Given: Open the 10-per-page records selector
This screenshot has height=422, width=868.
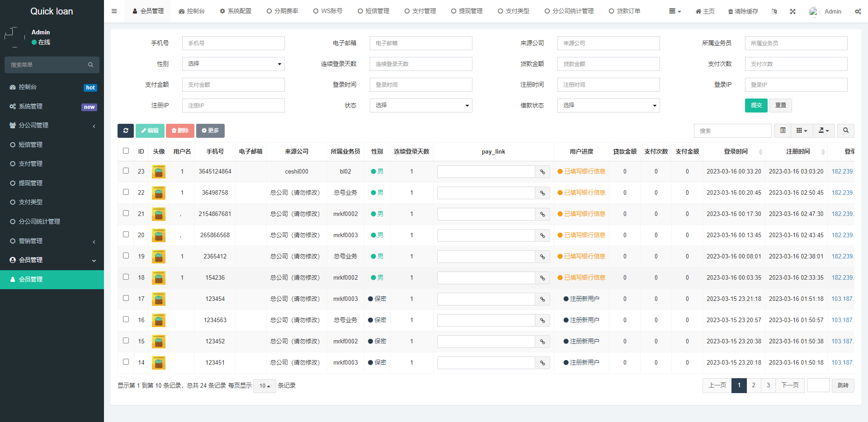Looking at the screenshot, I should coord(264,386).
